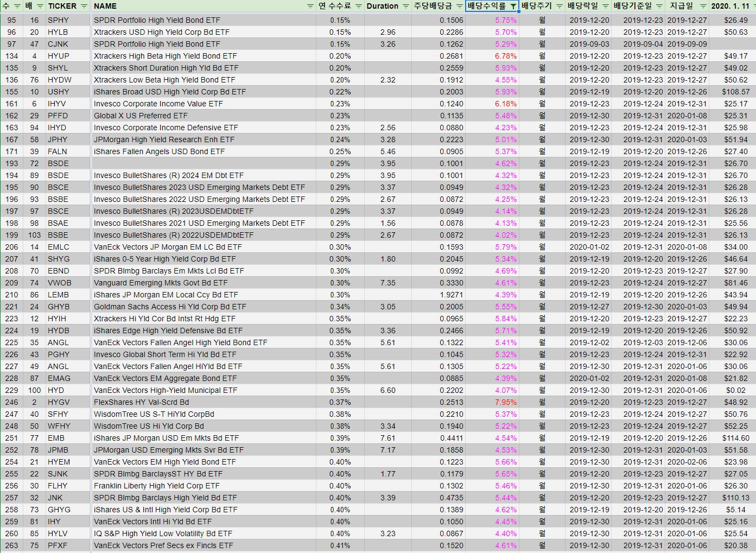Select dividend yield cell 5.75%
Viewport: 756px width, 553px height.
(492, 20)
